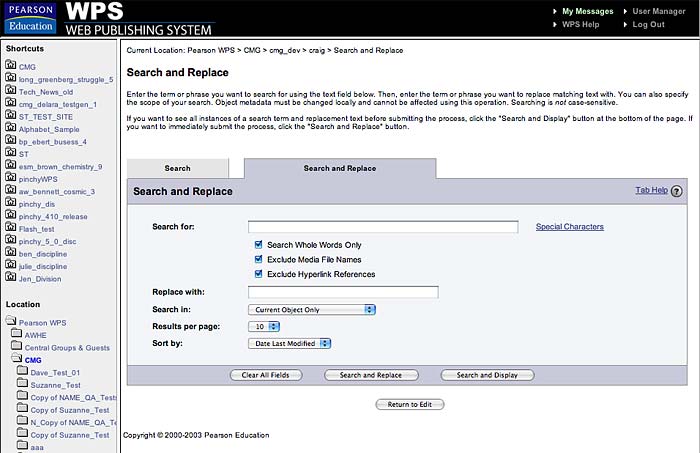Uncheck Search Whole Words Only

pos(258,244)
